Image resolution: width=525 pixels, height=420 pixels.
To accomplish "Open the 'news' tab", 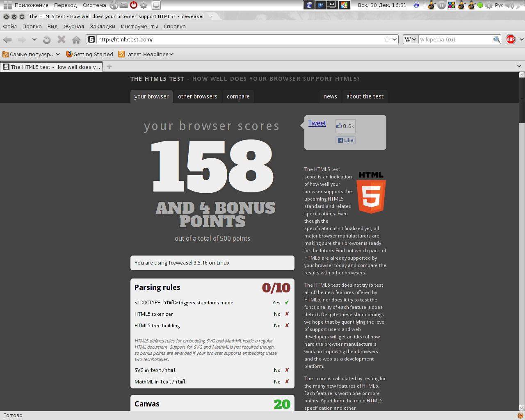I will click(x=330, y=96).
